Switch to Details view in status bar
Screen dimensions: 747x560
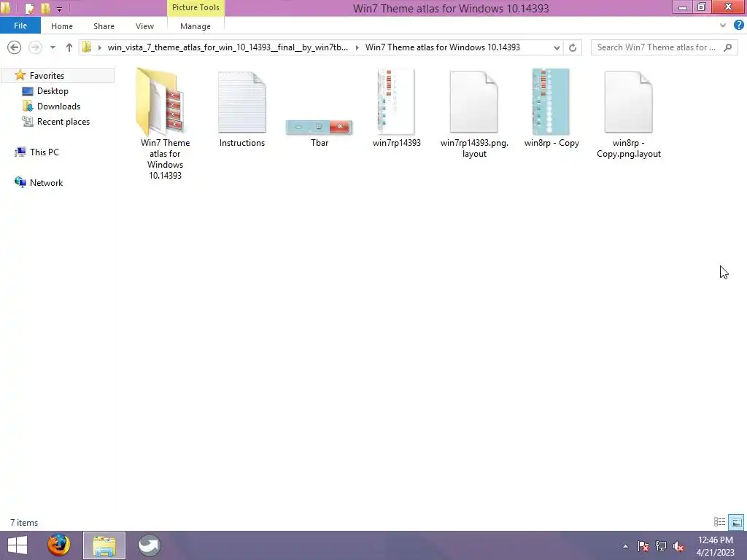click(x=719, y=522)
